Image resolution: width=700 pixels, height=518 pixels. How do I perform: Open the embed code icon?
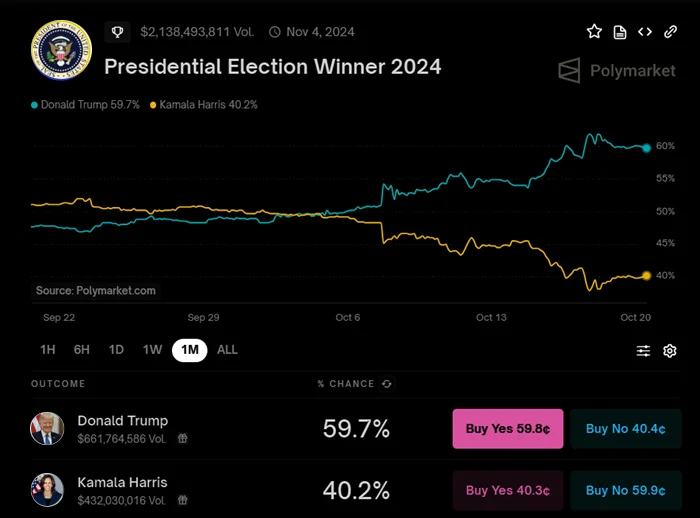(645, 32)
